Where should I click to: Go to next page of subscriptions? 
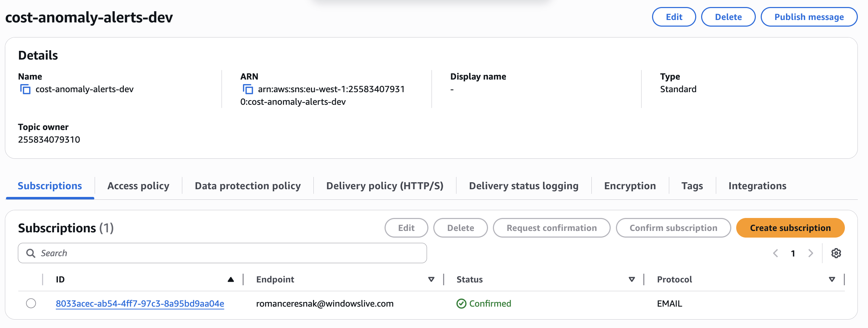click(x=811, y=253)
